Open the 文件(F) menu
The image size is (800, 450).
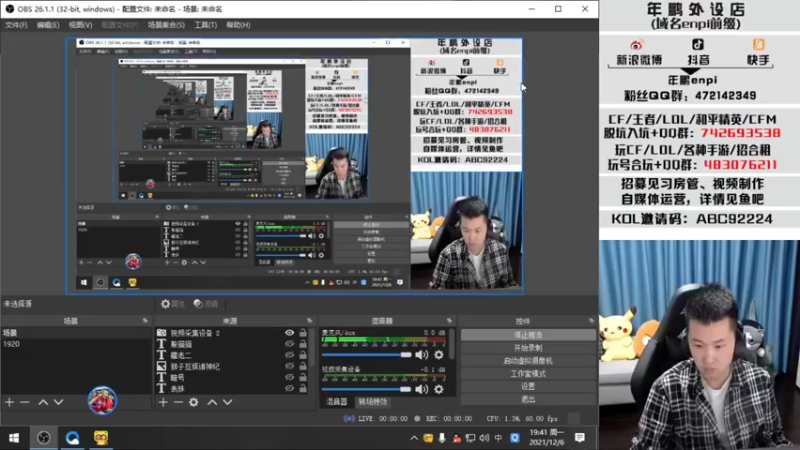(16, 24)
